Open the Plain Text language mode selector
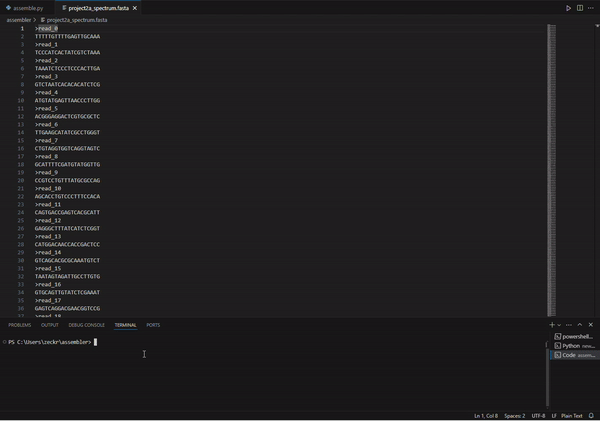The height and width of the screenshot is (421, 600). click(x=572, y=415)
